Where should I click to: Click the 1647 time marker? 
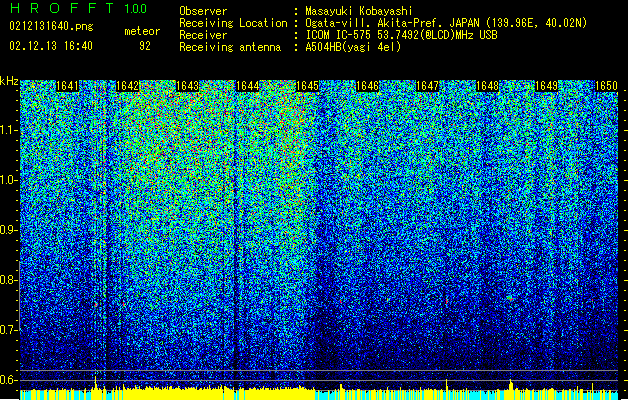pos(428,86)
